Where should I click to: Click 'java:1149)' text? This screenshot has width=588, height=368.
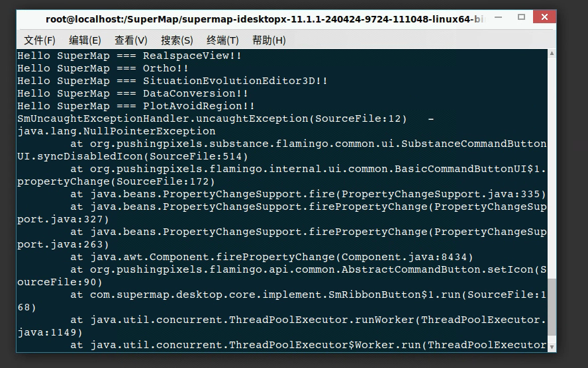[x=50, y=332]
